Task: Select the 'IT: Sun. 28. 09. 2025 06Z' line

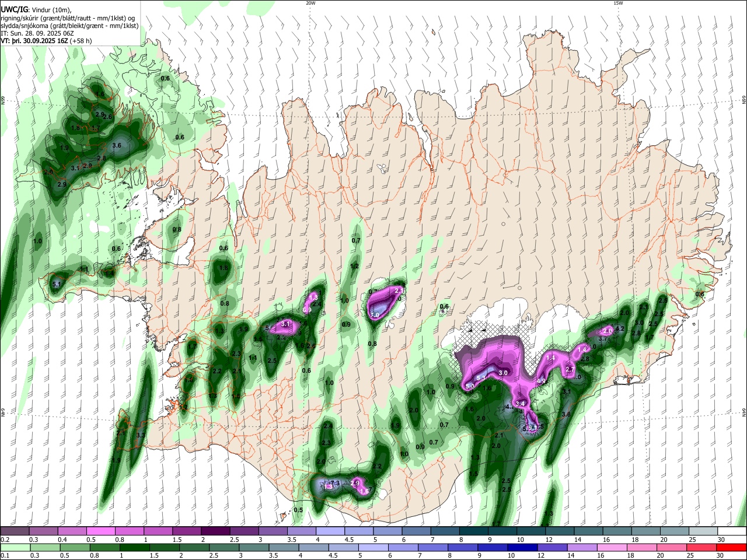Action: click(x=37, y=34)
